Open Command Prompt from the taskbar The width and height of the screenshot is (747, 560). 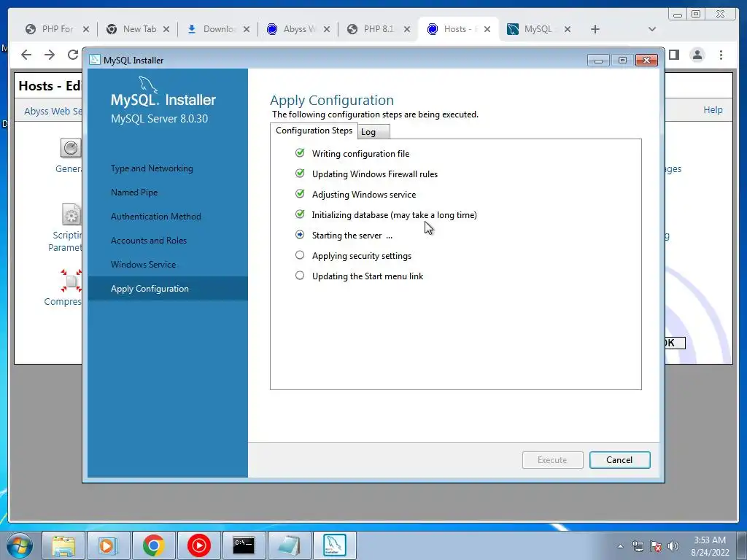tap(244, 545)
